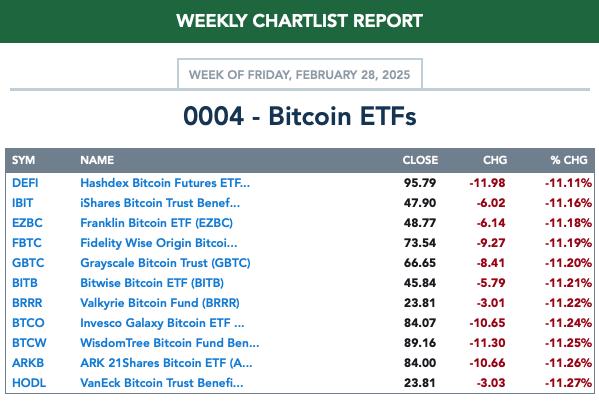Open the IBIT symbol link

click(x=23, y=203)
